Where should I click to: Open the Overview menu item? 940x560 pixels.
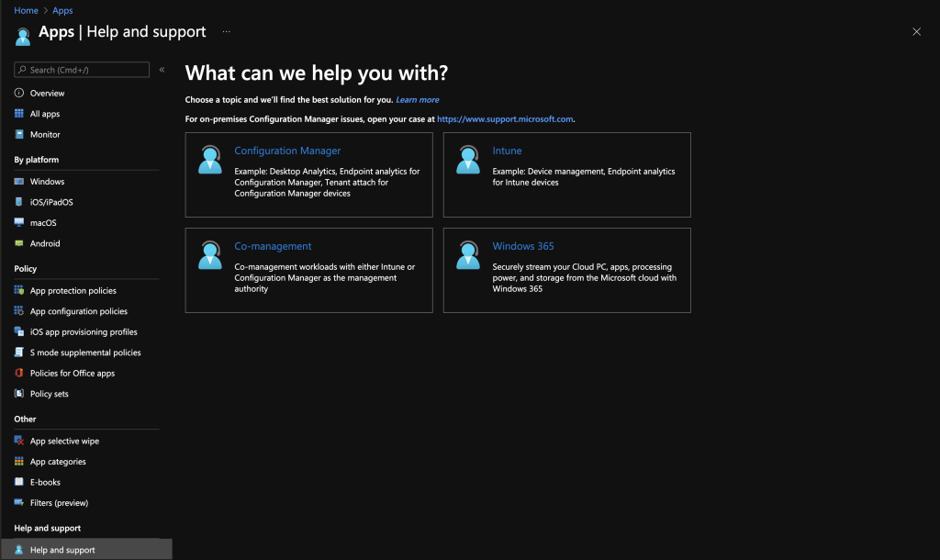[47, 94]
